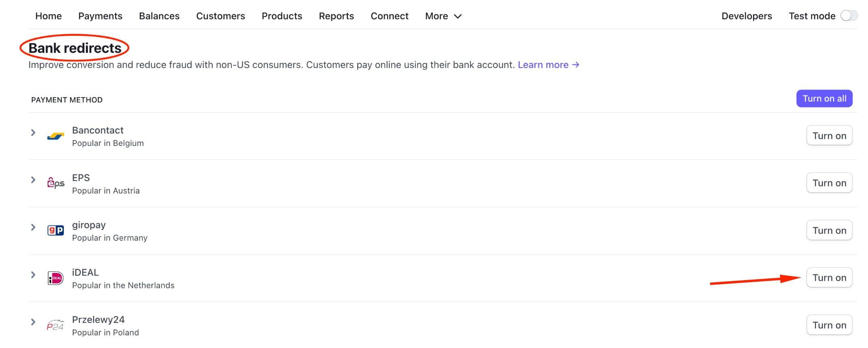Click the 'Popular in Belgium' text
The image size is (868, 348).
click(108, 143)
